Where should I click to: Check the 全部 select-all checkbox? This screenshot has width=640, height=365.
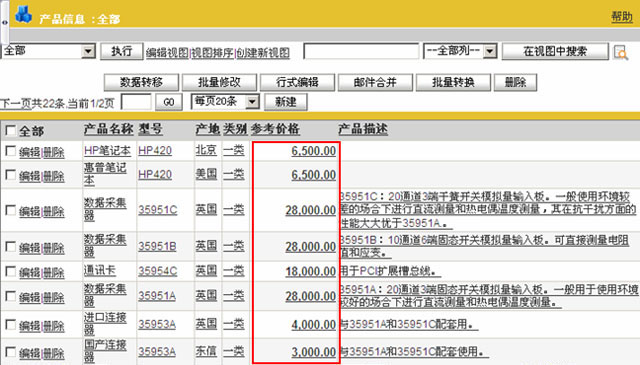[x=11, y=131]
